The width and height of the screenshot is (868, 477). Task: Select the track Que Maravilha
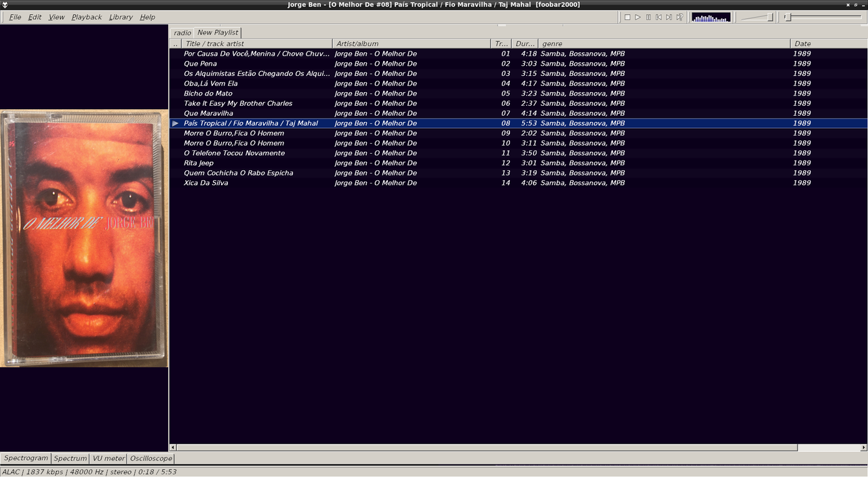coord(519,113)
